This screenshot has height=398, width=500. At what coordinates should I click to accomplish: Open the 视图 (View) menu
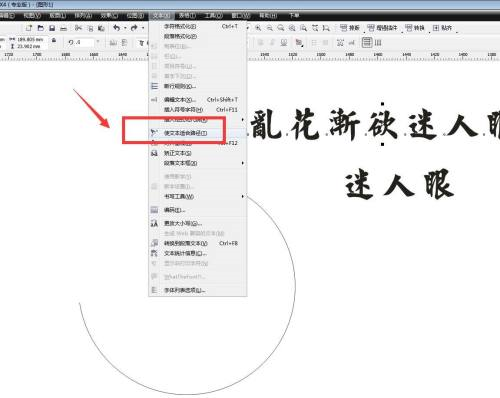[x=32, y=16]
